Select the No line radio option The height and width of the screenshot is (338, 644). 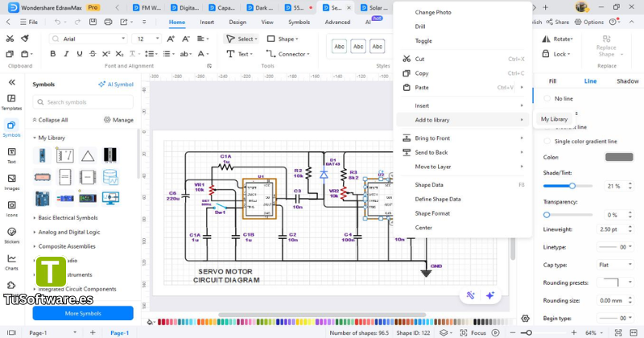(x=547, y=98)
